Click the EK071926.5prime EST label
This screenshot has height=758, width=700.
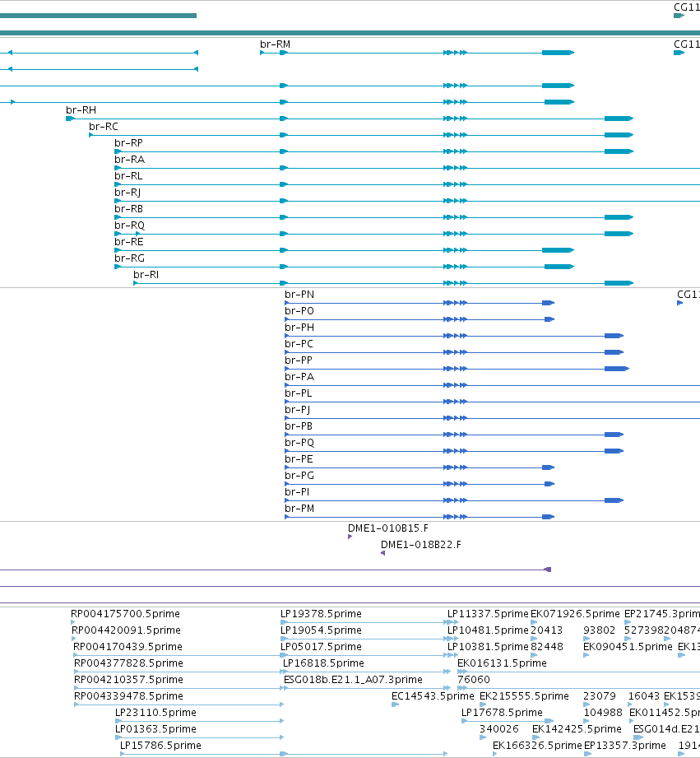pos(575,614)
